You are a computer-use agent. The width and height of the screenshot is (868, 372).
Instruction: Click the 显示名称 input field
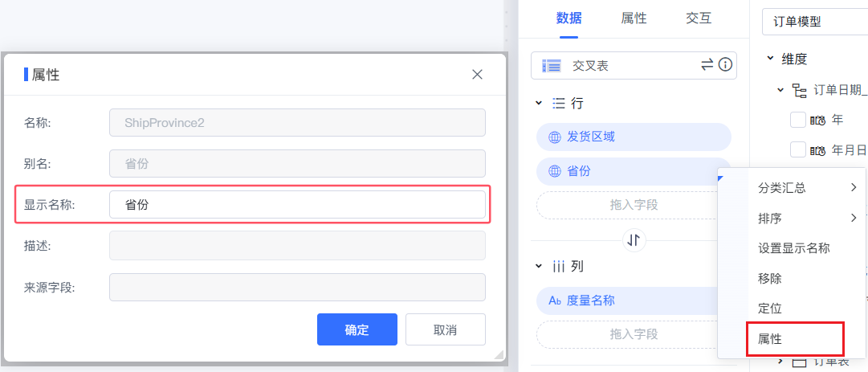click(297, 204)
